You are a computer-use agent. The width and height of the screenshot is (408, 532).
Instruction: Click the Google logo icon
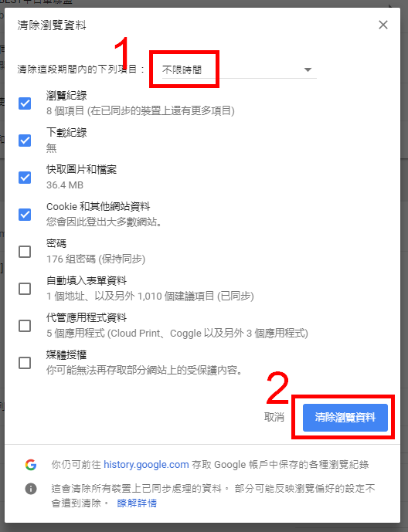click(31, 465)
